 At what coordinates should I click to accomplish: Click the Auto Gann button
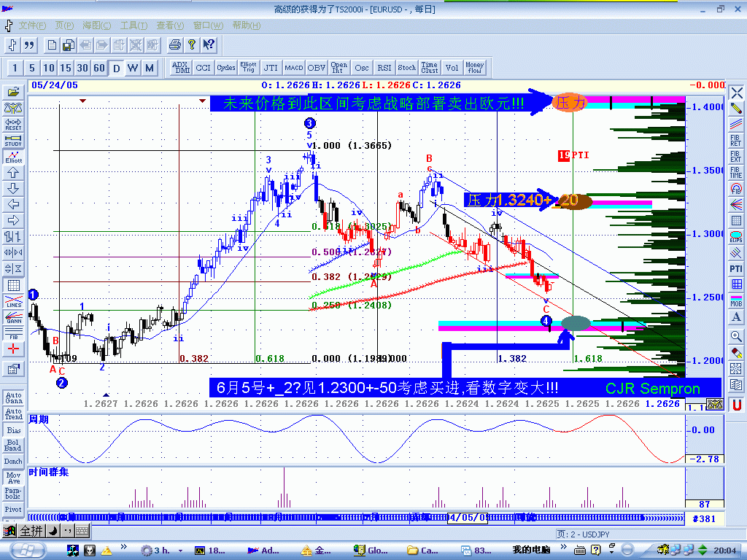tap(13, 397)
